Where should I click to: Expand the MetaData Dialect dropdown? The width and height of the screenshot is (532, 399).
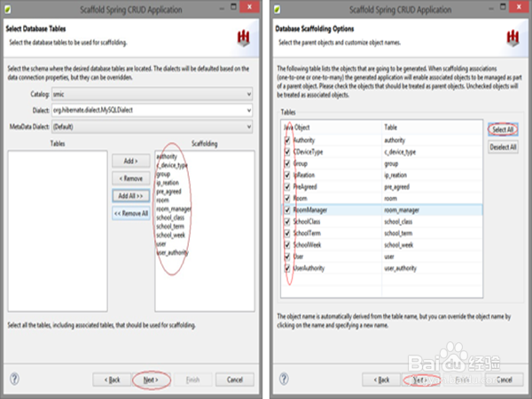[x=152, y=127]
